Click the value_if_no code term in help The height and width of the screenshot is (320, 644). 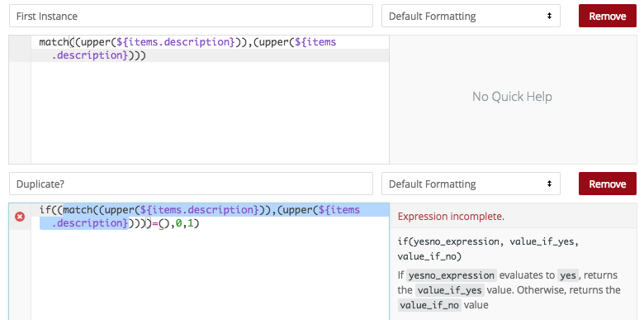(x=429, y=305)
